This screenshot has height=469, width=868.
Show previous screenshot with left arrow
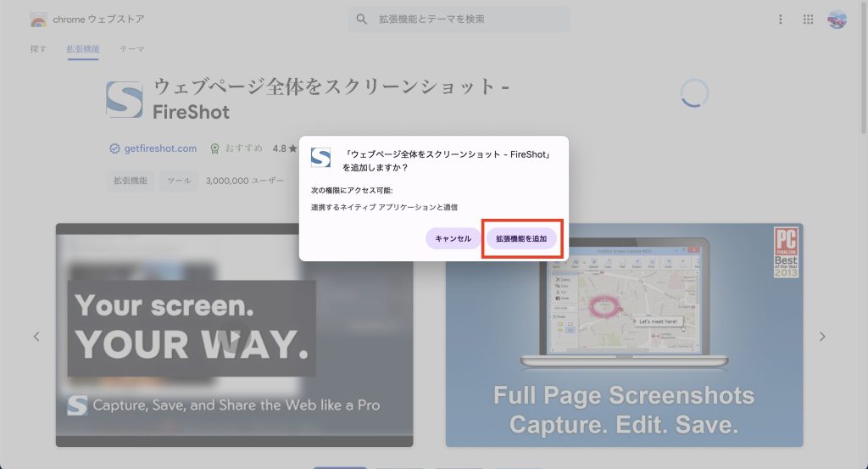point(36,336)
